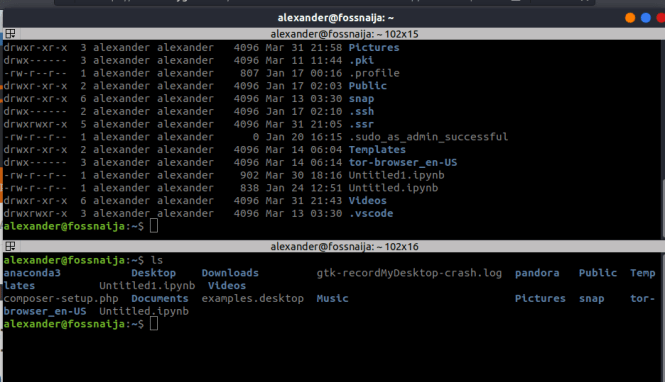665x382 pixels.
Task: Click Untitled.ipynb in the bottom pane
Action: click(144, 311)
